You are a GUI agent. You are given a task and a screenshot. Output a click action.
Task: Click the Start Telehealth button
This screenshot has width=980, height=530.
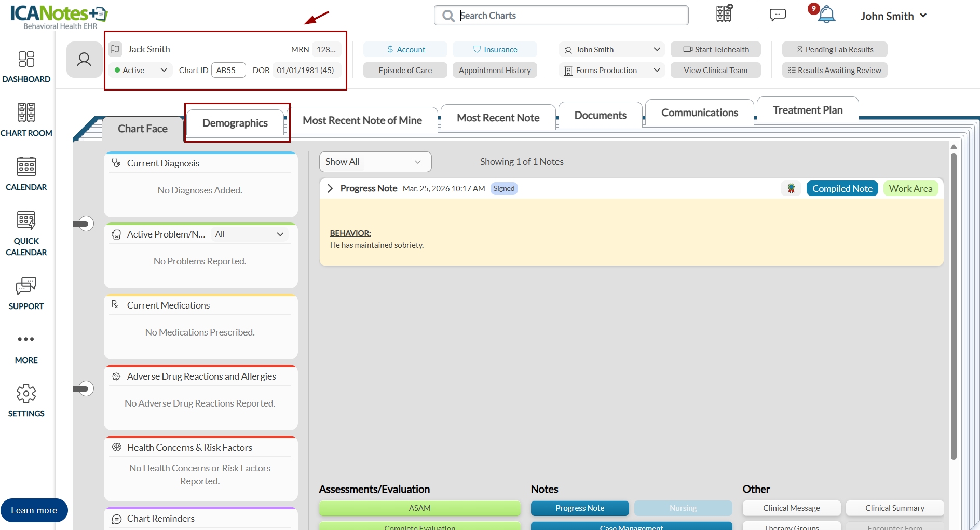(715, 50)
